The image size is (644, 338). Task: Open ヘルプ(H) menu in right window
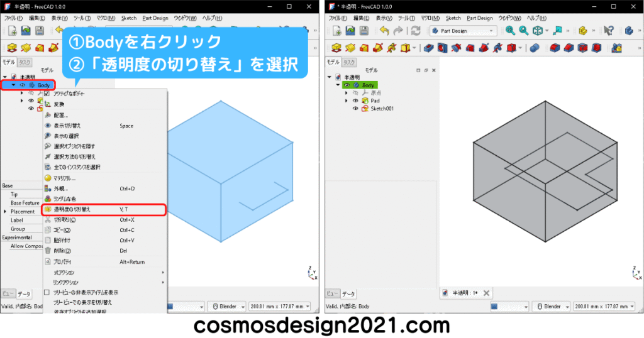tap(536, 18)
